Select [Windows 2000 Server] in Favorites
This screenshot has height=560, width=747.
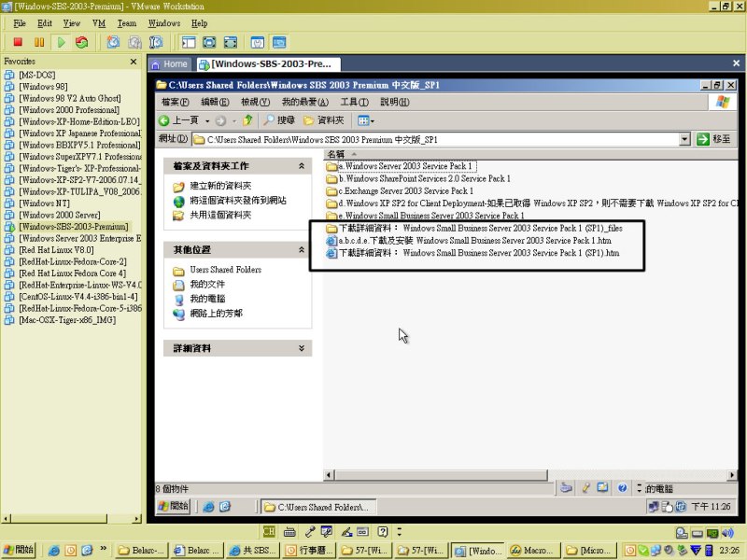click(x=59, y=215)
